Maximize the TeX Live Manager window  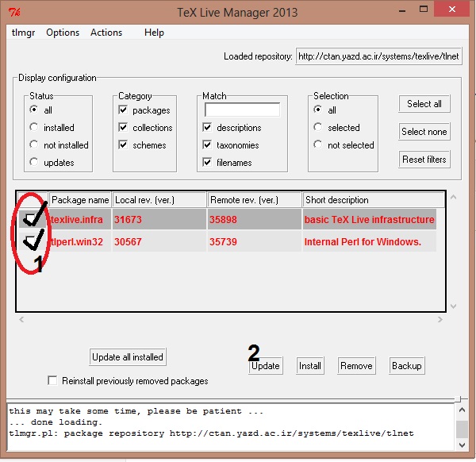pos(424,9)
